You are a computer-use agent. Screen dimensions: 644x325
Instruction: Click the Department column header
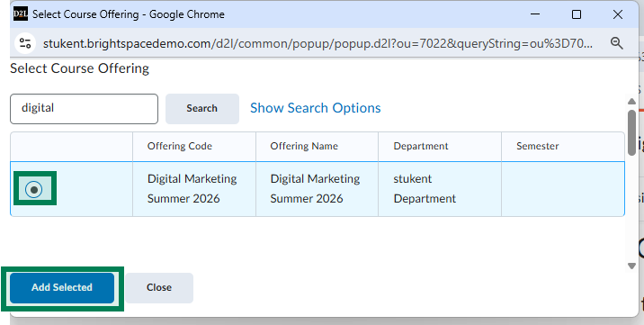click(421, 146)
